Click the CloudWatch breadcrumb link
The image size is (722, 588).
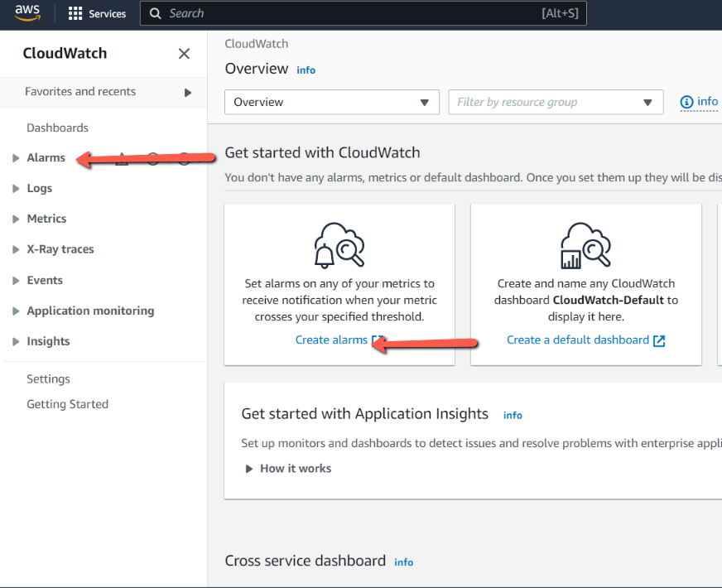coord(257,44)
